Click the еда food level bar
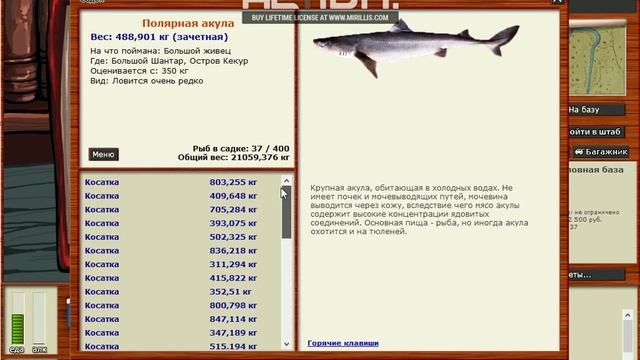 18,319
